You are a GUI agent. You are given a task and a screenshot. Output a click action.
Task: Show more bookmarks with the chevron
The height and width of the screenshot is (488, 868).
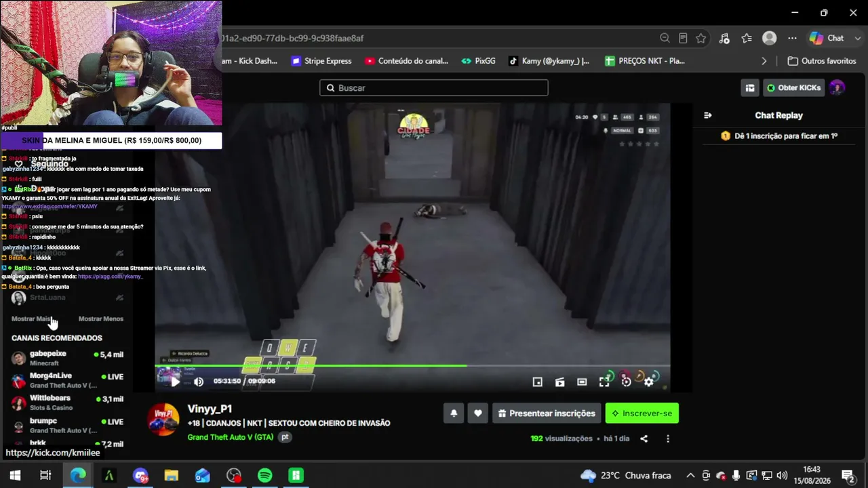coord(764,61)
